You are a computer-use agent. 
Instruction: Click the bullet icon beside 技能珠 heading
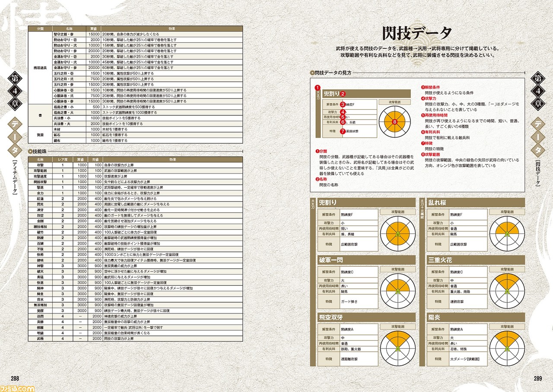(x=31, y=151)
